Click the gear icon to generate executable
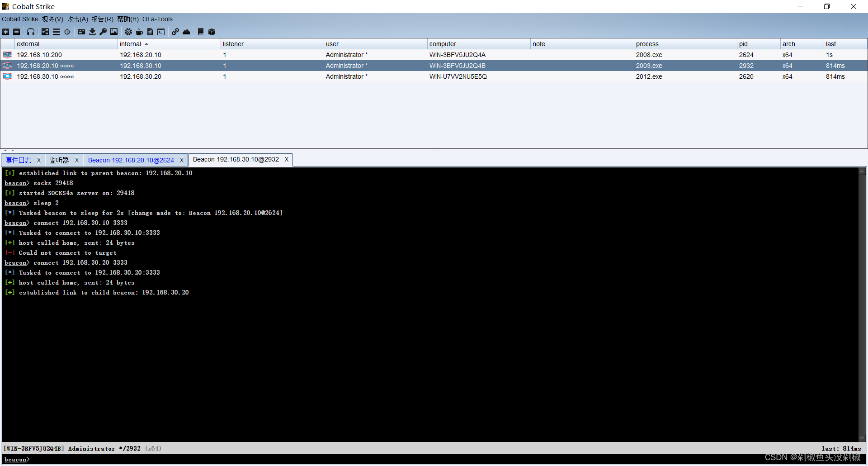This screenshot has height=466, width=868. [128, 32]
